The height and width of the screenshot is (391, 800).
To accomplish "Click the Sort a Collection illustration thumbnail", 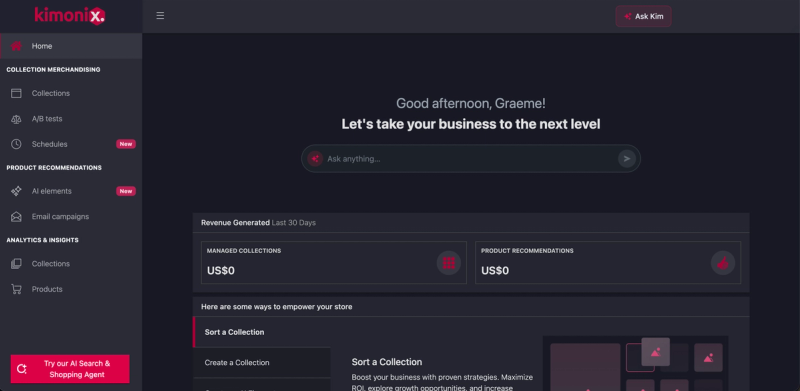I will (x=635, y=363).
